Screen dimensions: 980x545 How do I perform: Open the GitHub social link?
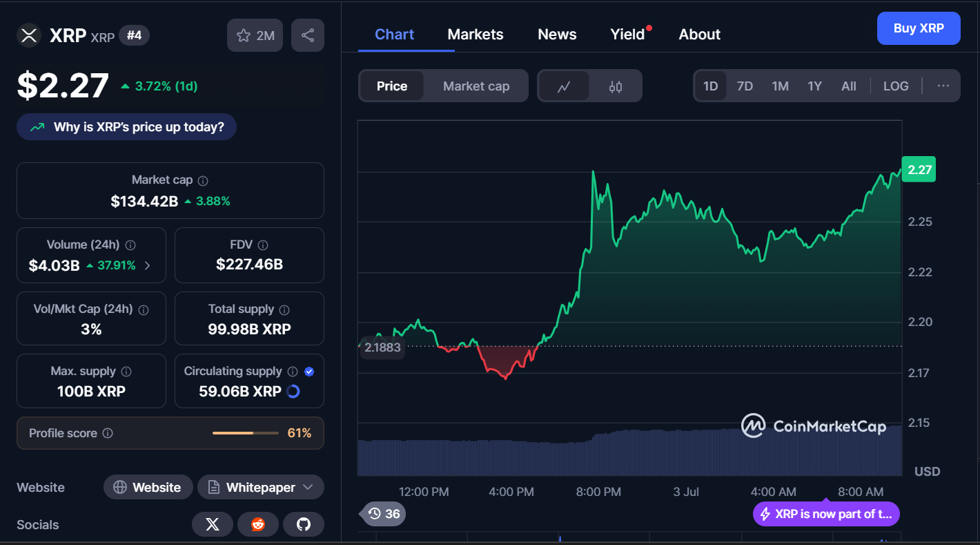pyautogui.click(x=304, y=525)
